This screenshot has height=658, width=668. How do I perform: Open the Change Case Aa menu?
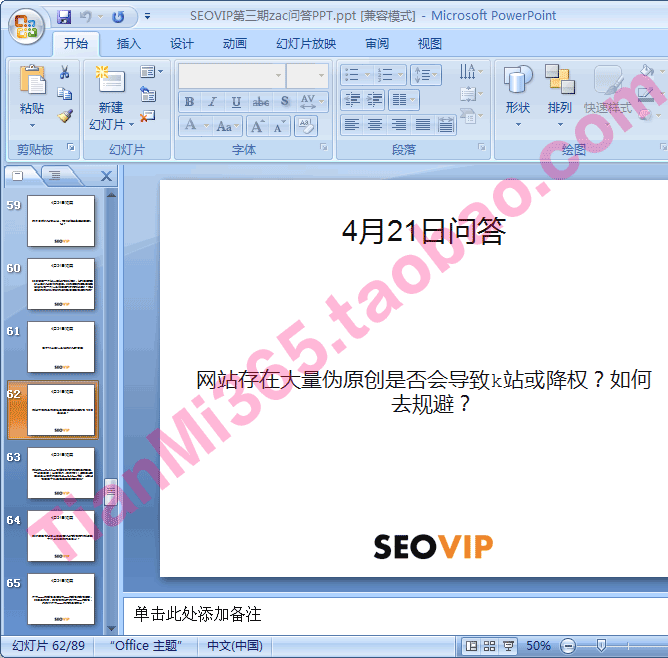(227, 126)
